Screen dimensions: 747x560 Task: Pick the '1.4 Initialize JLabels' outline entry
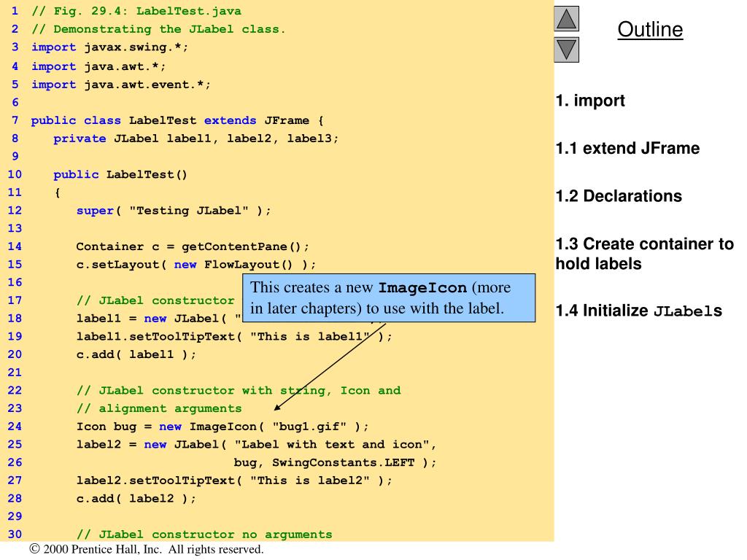pos(638,311)
